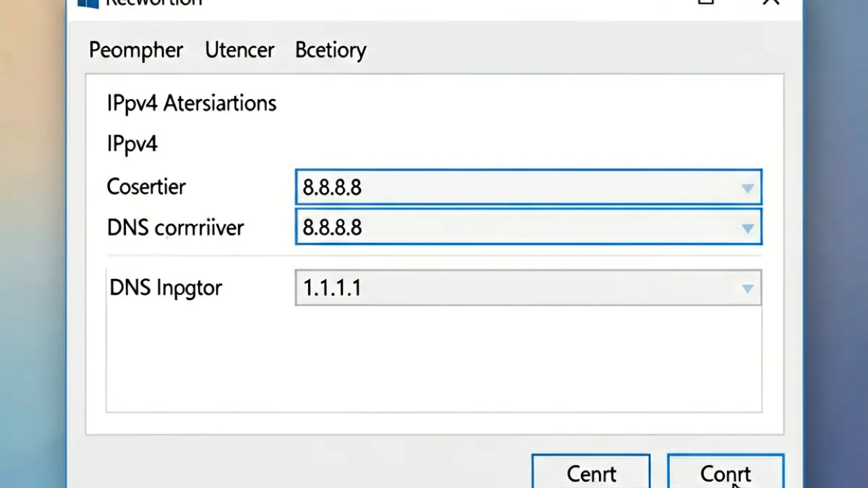
Task: Open the Utencer tab
Action: click(x=239, y=50)
